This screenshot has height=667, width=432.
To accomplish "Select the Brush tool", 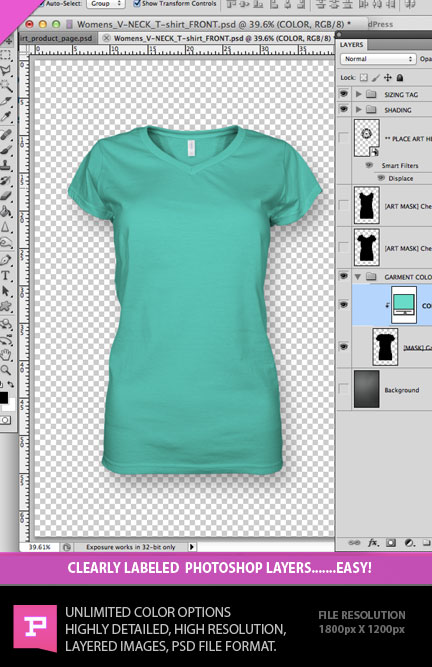I will (6, 150).
